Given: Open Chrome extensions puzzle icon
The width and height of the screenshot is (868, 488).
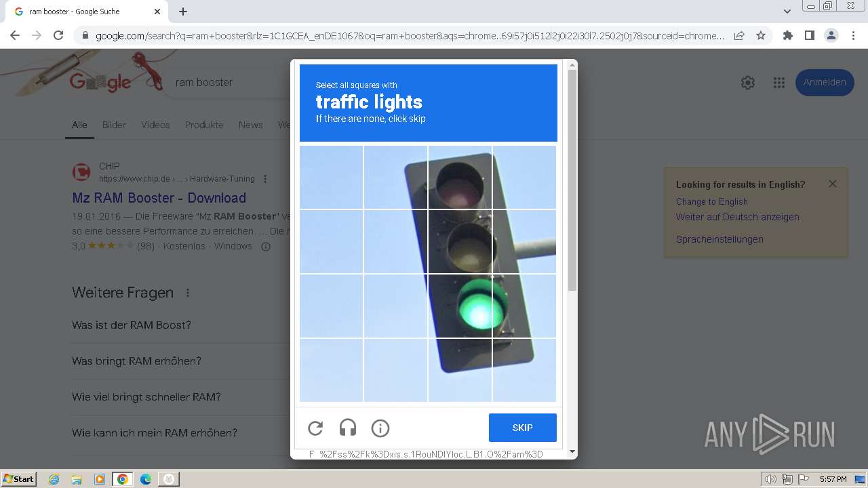Looking at the screenshot, I should [788, 35].
